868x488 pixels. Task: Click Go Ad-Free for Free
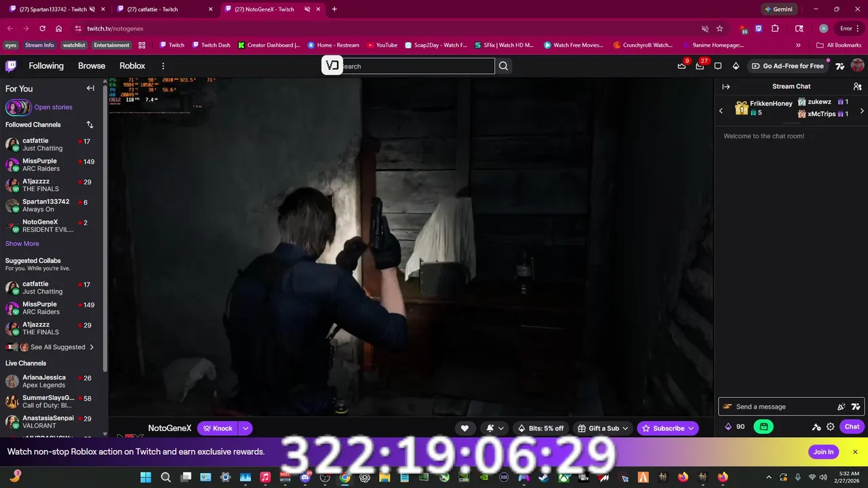[787, 66]
